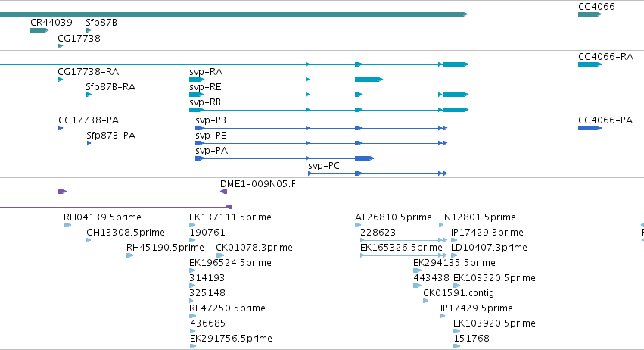The width and height of the screenshot is (644, 350).
Task: Select the CG4066-PA protein feature
Action: pos(590,128)
